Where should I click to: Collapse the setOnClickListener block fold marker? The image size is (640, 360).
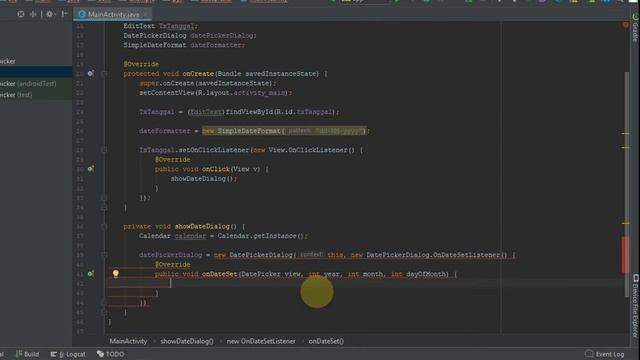click(104, 150)
